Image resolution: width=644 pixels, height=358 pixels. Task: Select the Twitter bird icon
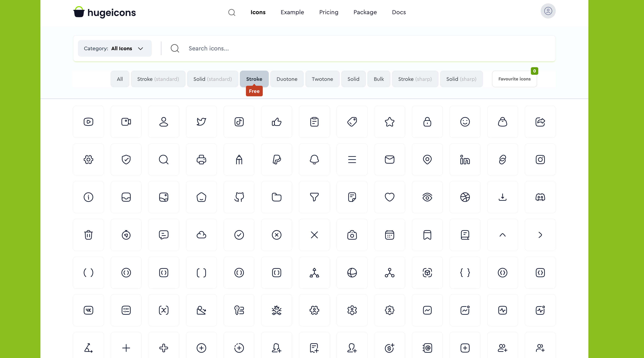201,122
